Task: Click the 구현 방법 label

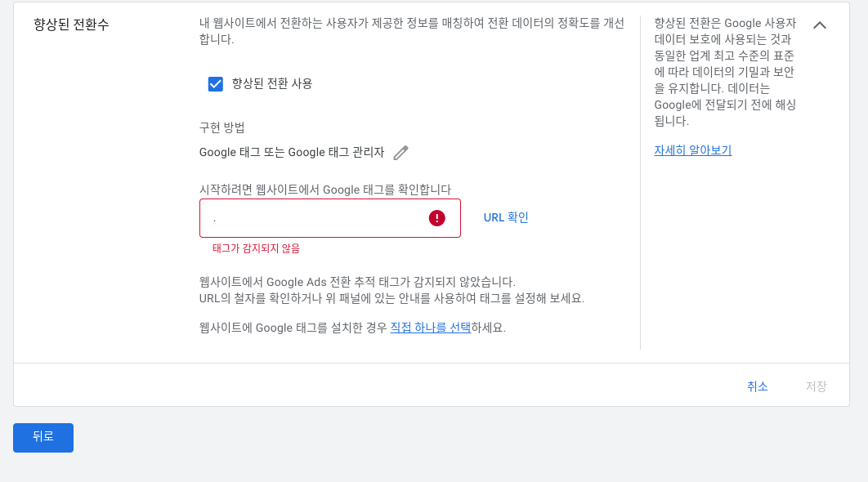Action: pos(221,127)
